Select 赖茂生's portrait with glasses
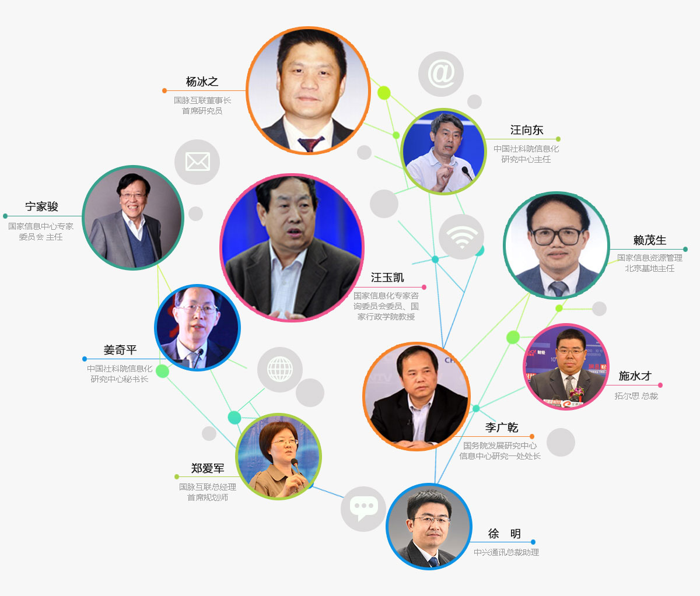This screenshot has height=596, width=700. 557,246
